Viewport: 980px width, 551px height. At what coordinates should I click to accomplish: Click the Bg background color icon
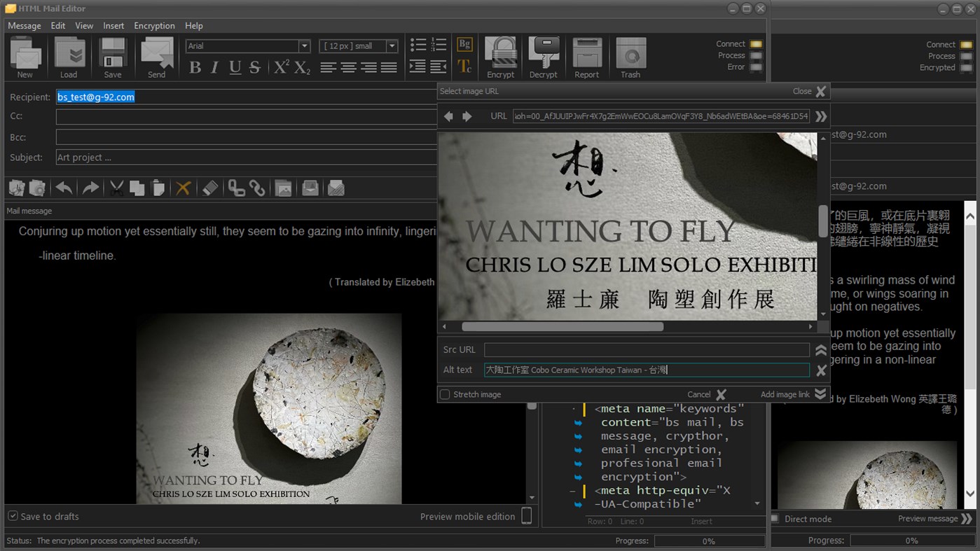464,44
